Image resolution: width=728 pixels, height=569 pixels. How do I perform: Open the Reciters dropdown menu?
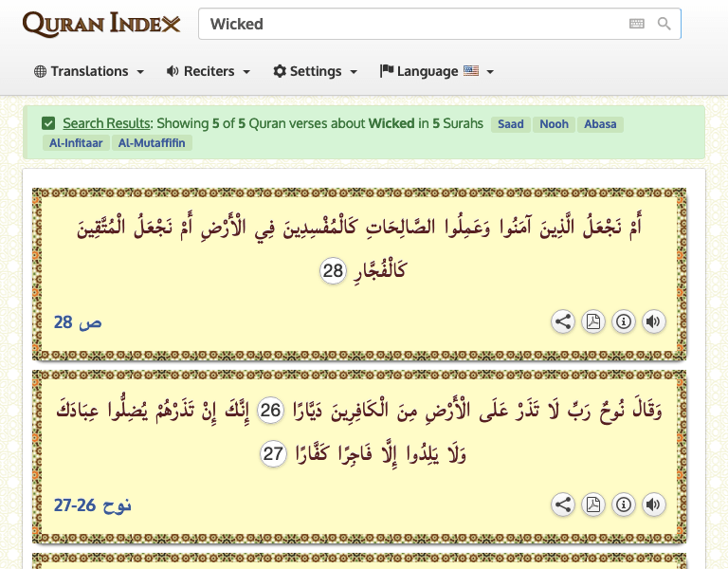[x=208, y=71]
